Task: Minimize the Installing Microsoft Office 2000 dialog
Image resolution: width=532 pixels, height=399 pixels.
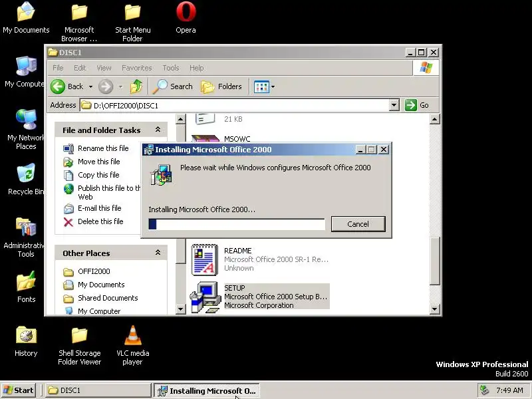Action: click(360, 149)
